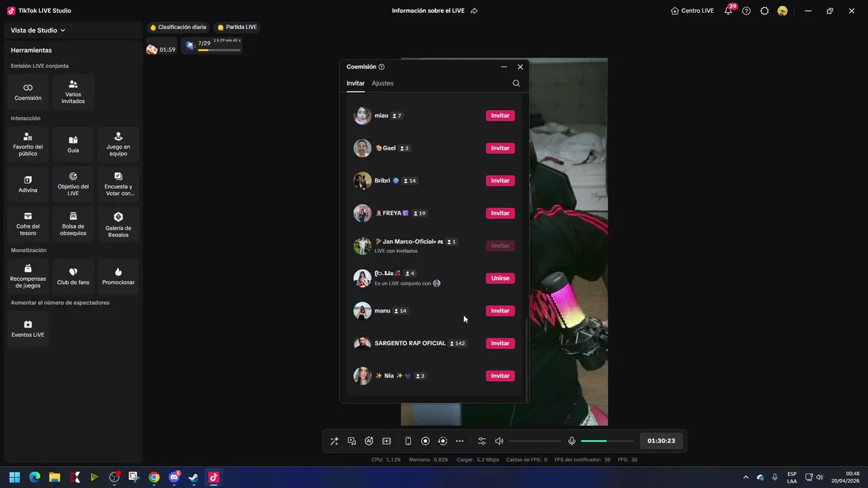
Task: Open the audio mixer settings icon
Action: click(481, 441)
